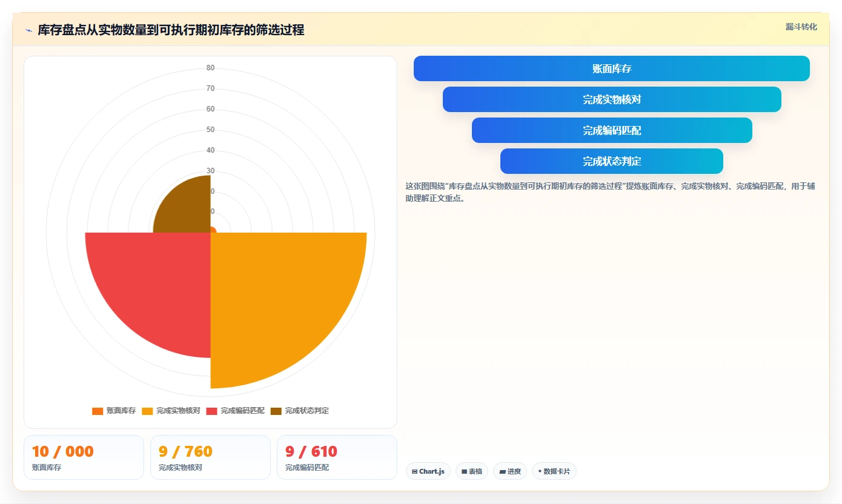Click the 数据卡片 tag chip

pyautogui.click(x=554, y=471)
